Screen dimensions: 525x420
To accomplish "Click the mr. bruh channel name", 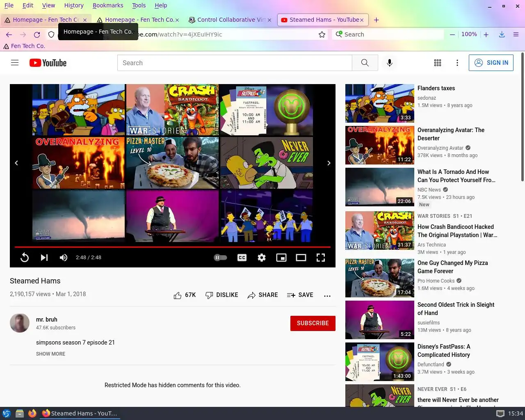I will tap(47, 320).
